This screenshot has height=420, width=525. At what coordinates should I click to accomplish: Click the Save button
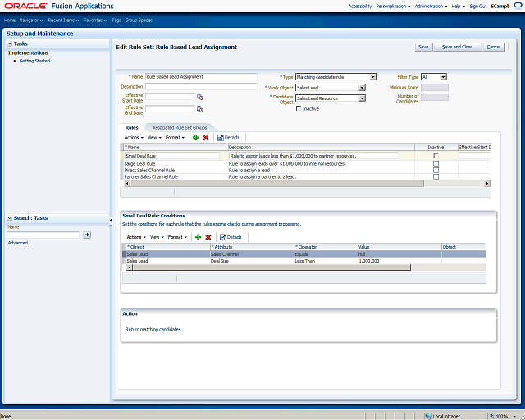point(423,47)
